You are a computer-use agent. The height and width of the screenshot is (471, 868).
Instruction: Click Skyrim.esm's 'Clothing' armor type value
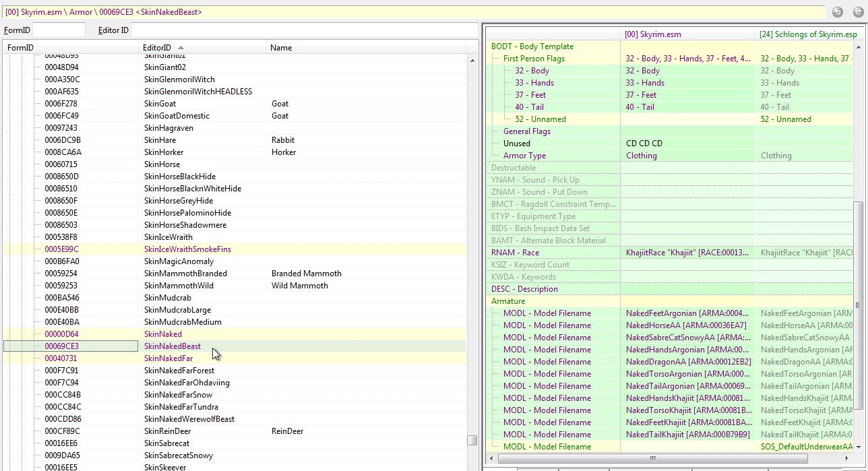[x=641, y=156]
